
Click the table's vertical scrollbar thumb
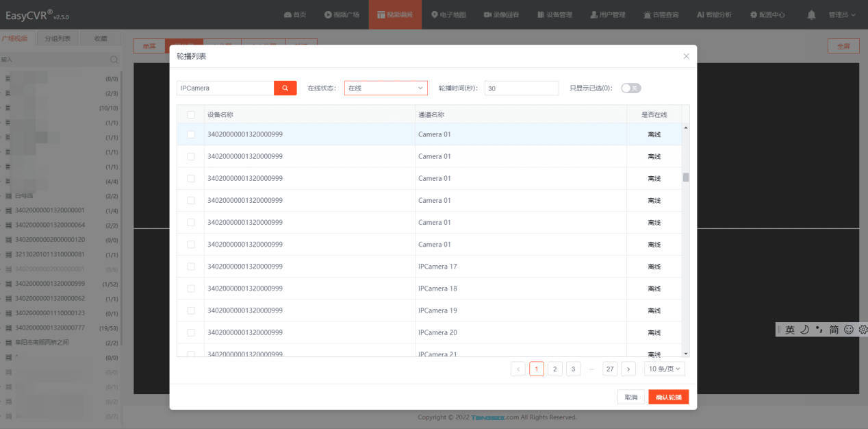pos(686,177)
